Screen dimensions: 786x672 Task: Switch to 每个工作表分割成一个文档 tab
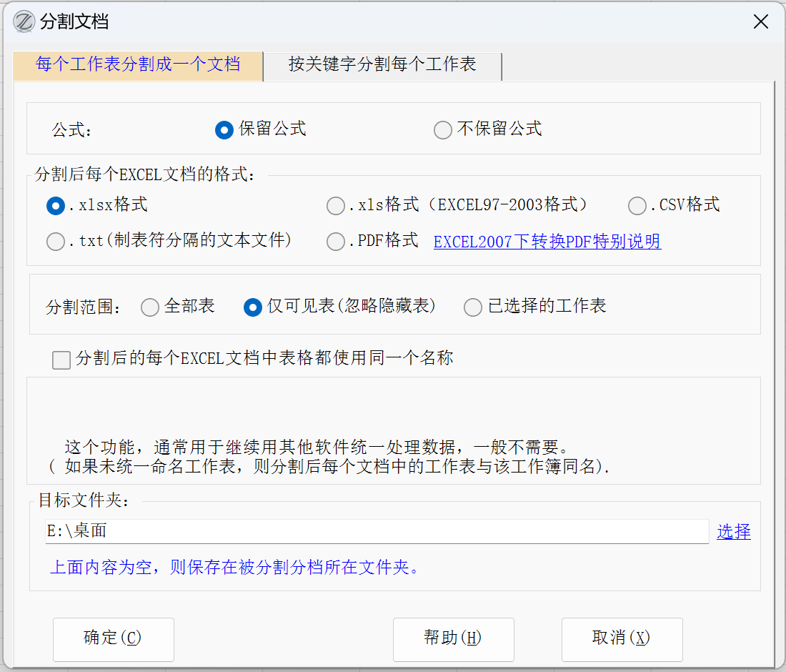click(138, 65)
